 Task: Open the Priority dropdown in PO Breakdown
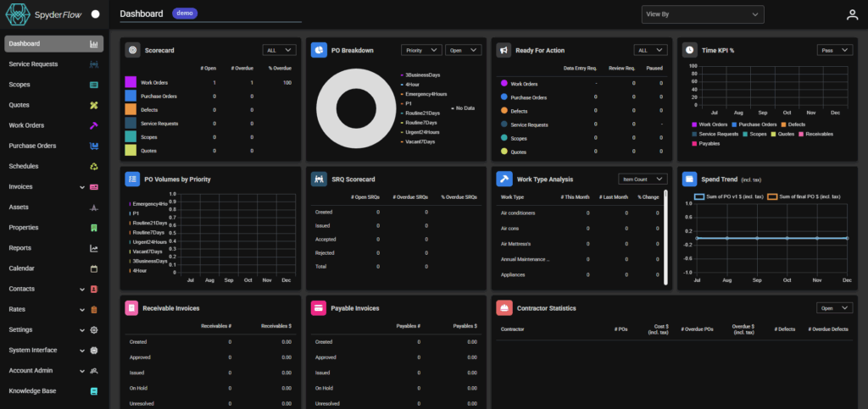421,50
